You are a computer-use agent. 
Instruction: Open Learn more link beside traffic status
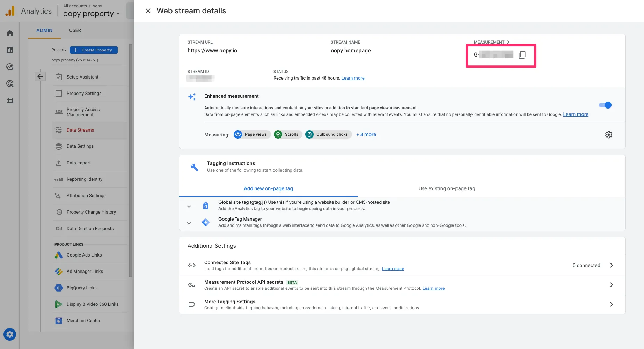(353, 78)
